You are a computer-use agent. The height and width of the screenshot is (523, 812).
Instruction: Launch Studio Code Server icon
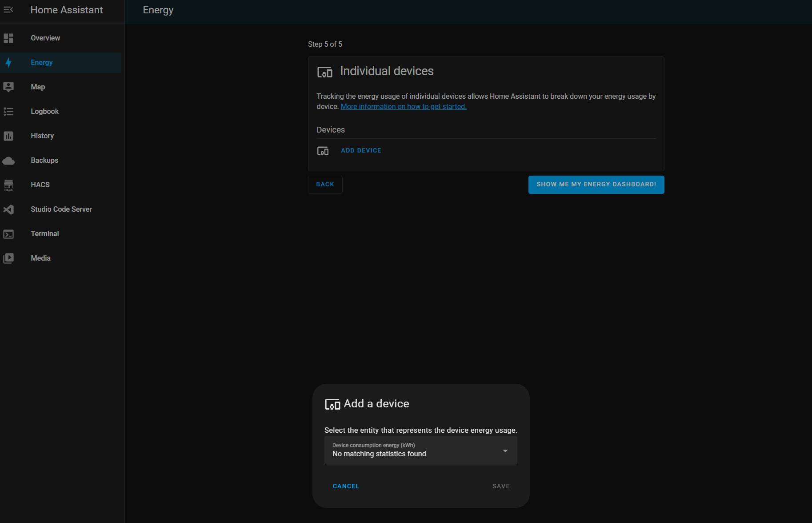click(x=8, y=209)
